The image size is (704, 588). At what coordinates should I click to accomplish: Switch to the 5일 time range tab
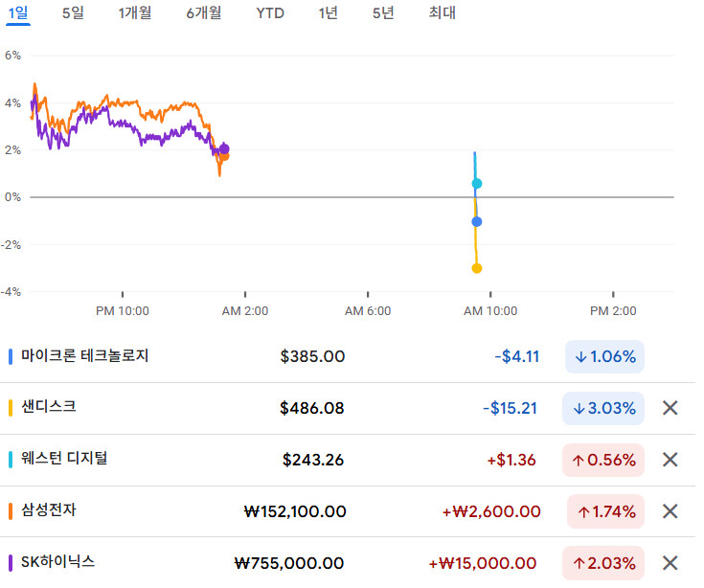(x=73, y=13)
